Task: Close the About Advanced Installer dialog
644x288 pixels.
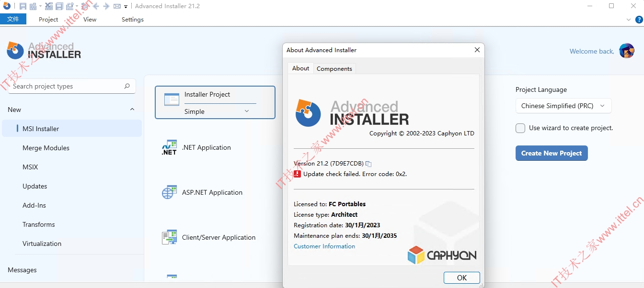Action: click(x=477, y=50)
